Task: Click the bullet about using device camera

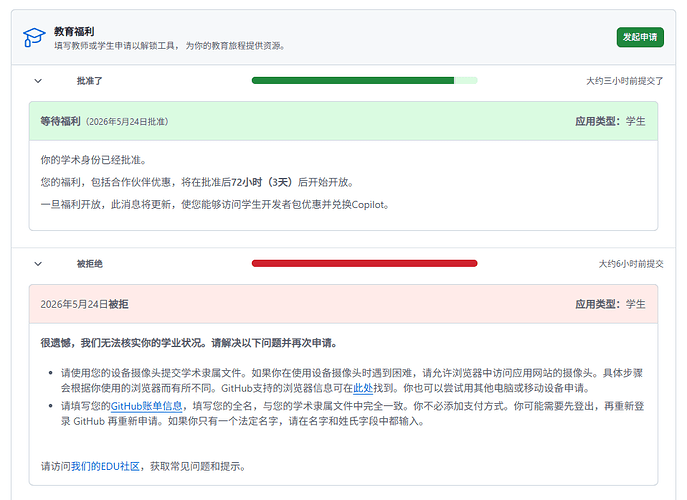Action: tap(352, 380)
